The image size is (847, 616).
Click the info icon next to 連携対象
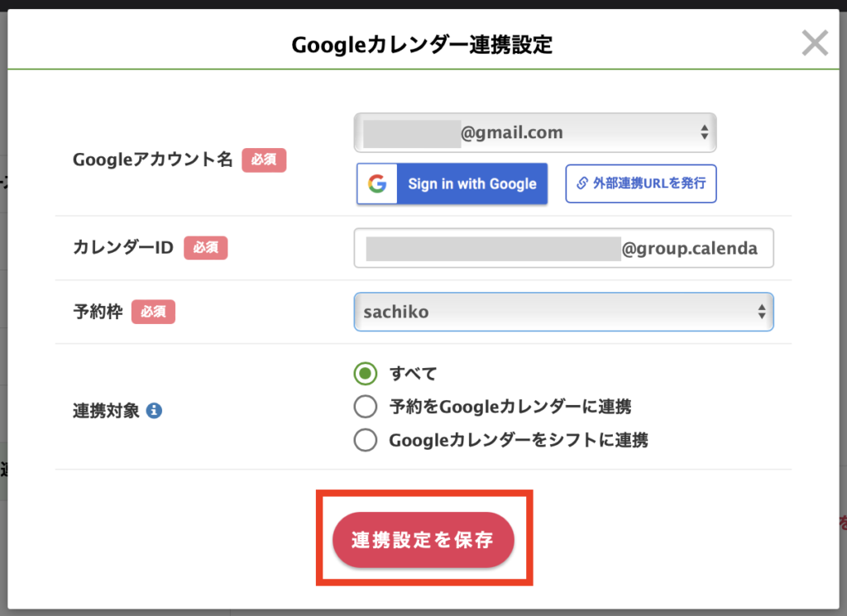click(x=154, y=410)
